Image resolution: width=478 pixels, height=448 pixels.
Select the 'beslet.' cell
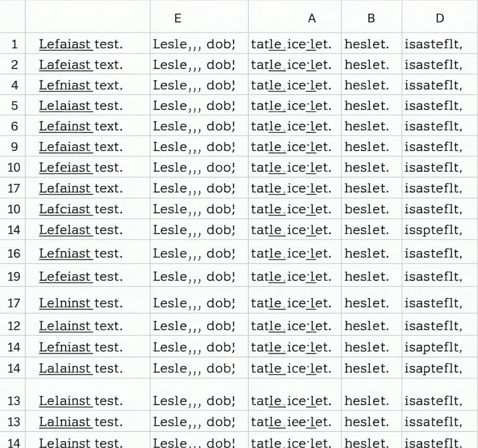[366, 209]
